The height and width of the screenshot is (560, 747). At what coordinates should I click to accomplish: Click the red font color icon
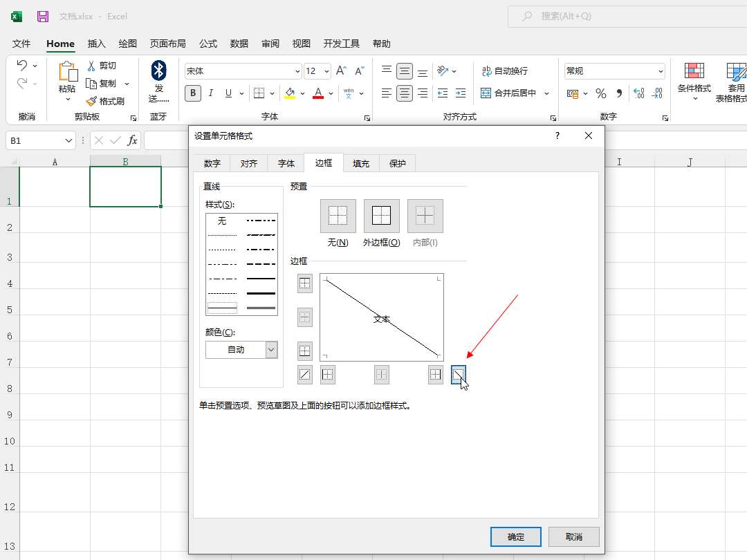pos(318,93)
